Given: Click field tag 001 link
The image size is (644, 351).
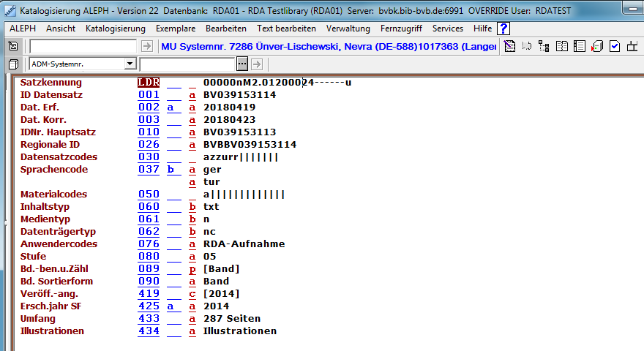Looking at the screenshot, I should pos(149,95).
